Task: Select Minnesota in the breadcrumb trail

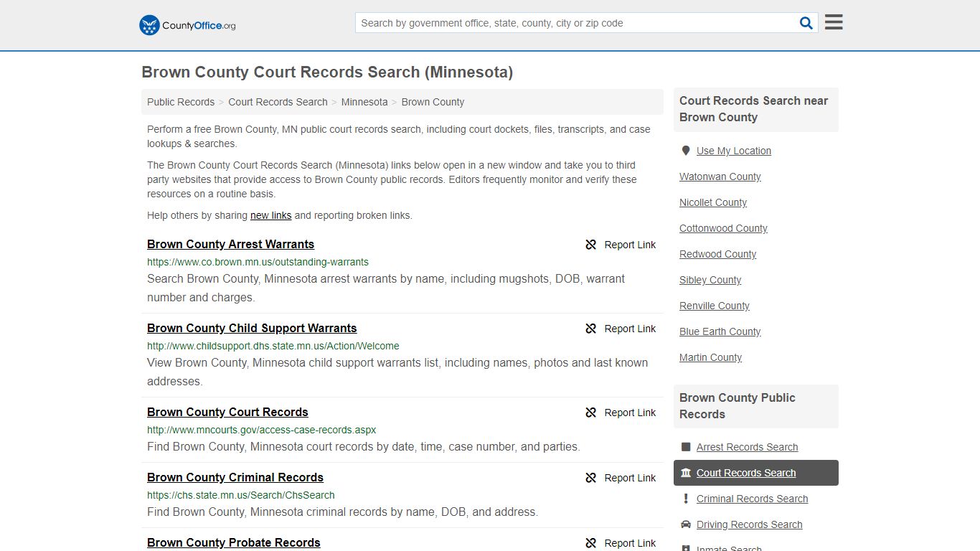Action: coord(364,102)
